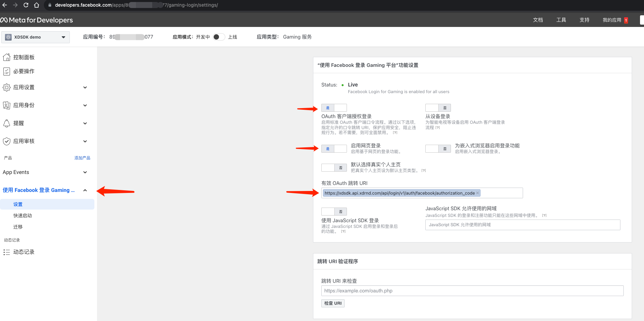Viewport: 644px width, 321px height.
Task: Toggle the 默认选择真实个人主页 switch
Action: [334, 168]
